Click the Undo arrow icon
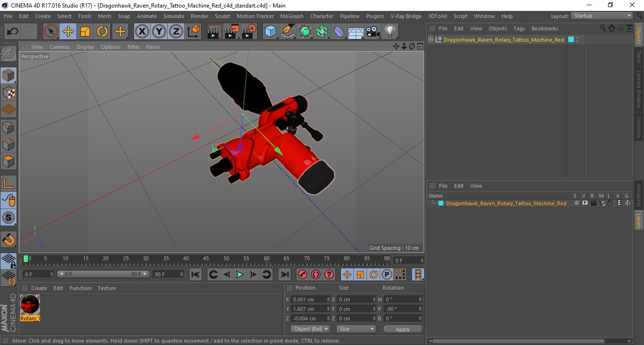 (12, 32)
